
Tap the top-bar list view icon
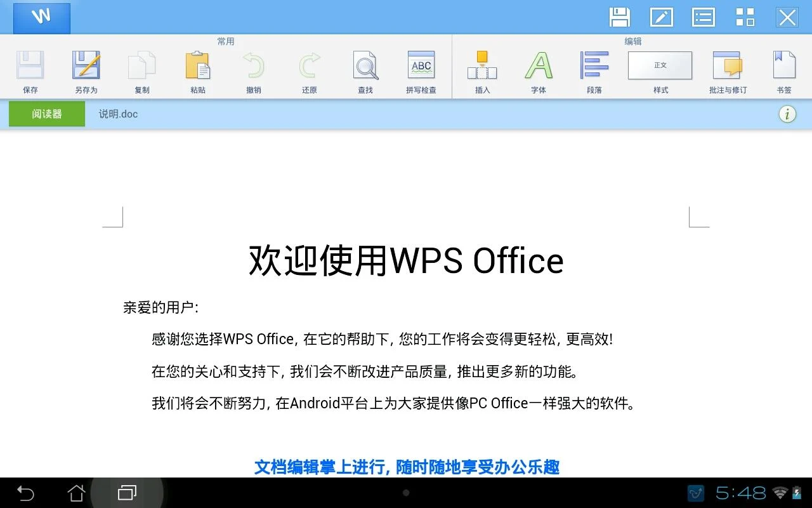click(x=704, y=17)
